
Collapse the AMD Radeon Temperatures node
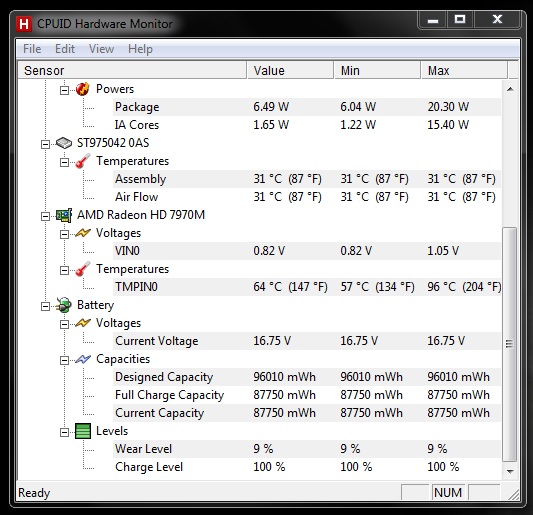[64, 271]
